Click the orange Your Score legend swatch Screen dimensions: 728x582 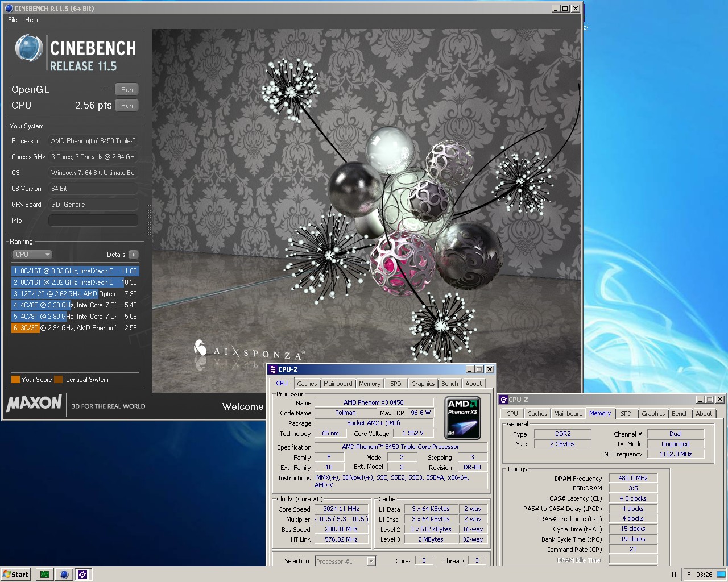(x=15, y=380)
